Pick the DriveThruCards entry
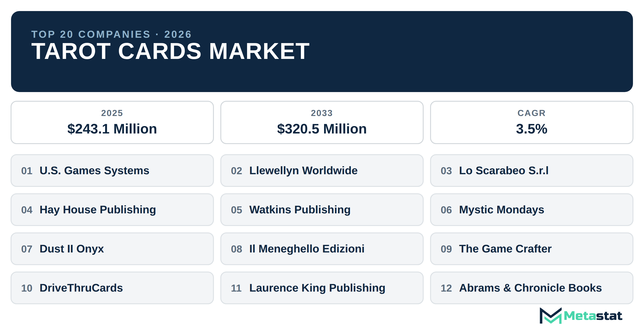 (x=112, y=288)
